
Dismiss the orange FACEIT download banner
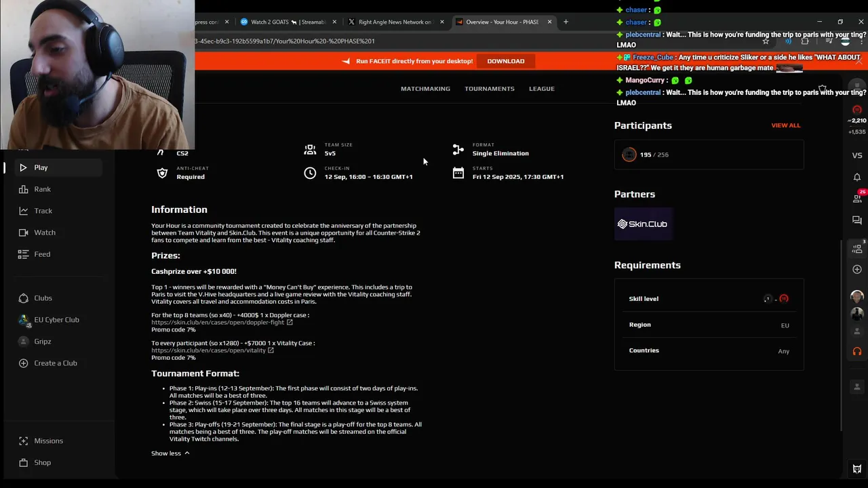[x=859, y=61]
